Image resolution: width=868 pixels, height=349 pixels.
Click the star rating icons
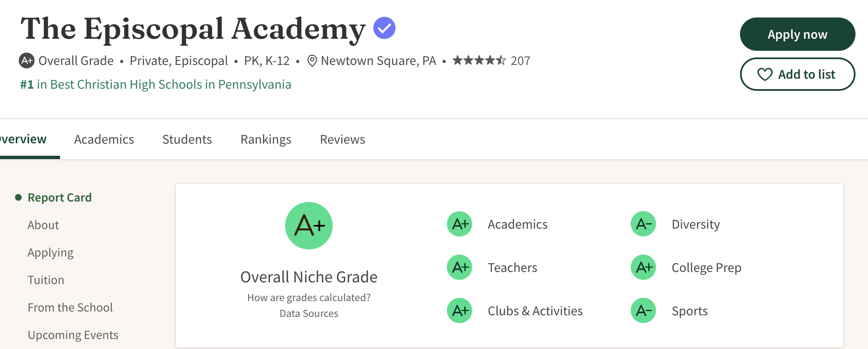pos(479,61)
